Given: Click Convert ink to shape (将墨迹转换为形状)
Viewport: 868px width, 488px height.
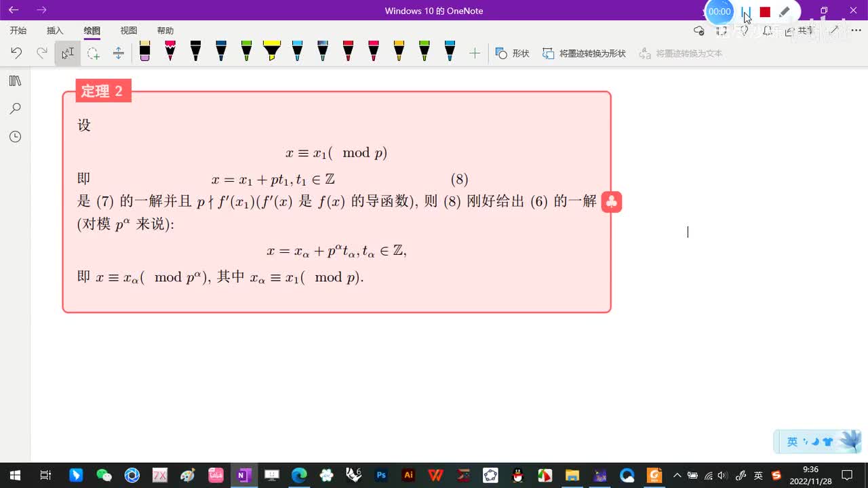Looking at the screenshot, I should [584, 53].
